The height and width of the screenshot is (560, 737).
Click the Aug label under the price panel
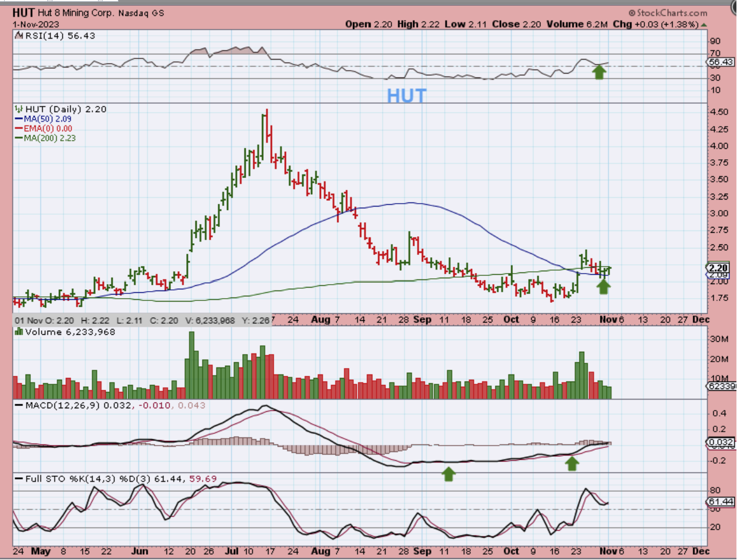[320, 320]
